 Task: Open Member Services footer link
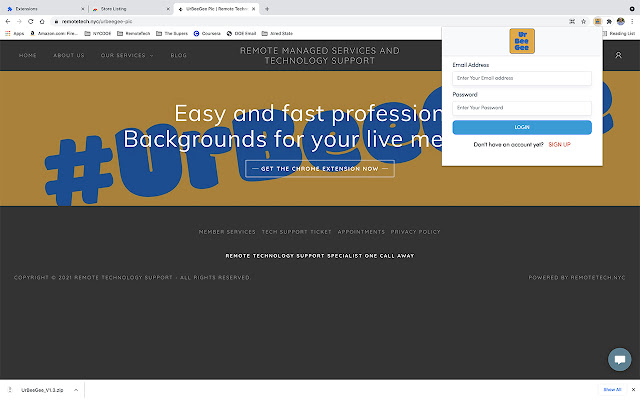click(227, 232)
